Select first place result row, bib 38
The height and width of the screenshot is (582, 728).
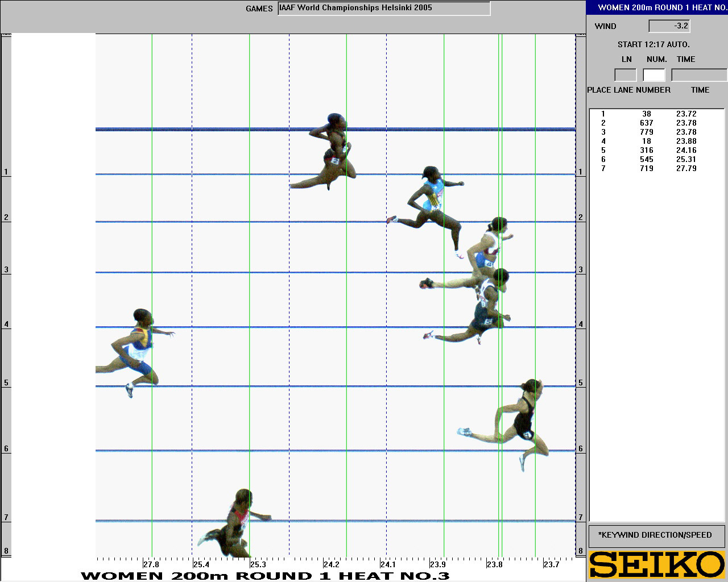coord(647,114)
